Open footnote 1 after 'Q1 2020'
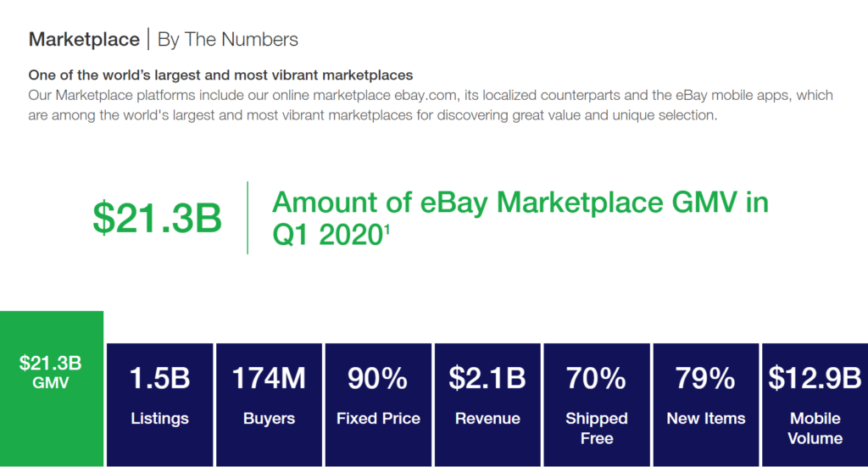The height and width of the screenshot is (467, 868). coord(386,228)
